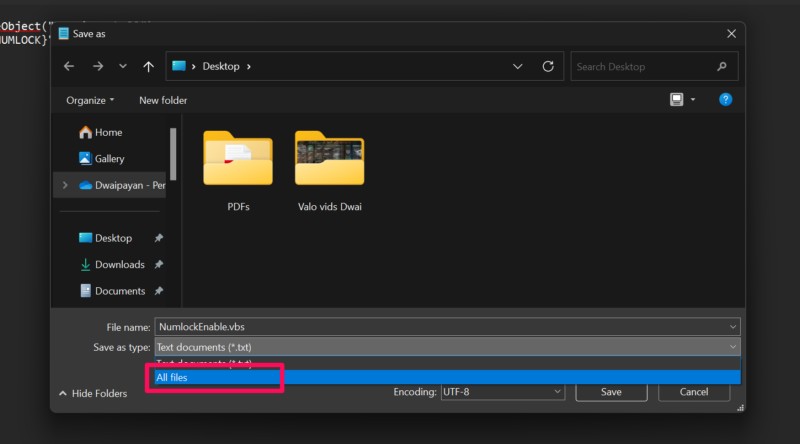Click the Back navigation arrow
Viewport: 800px width, 444px height.
(x=69, y=66)
